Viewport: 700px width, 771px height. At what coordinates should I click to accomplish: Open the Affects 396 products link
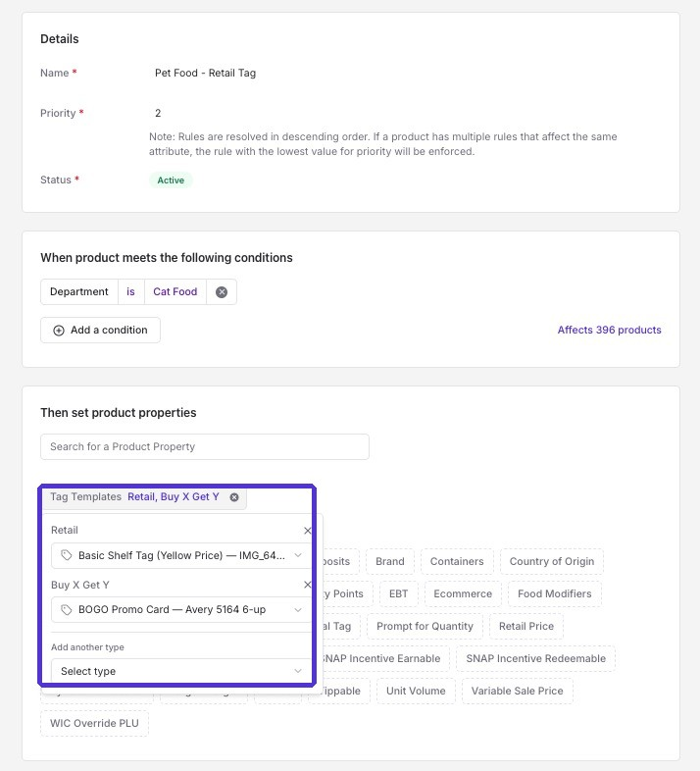click(x=609, y=330)
